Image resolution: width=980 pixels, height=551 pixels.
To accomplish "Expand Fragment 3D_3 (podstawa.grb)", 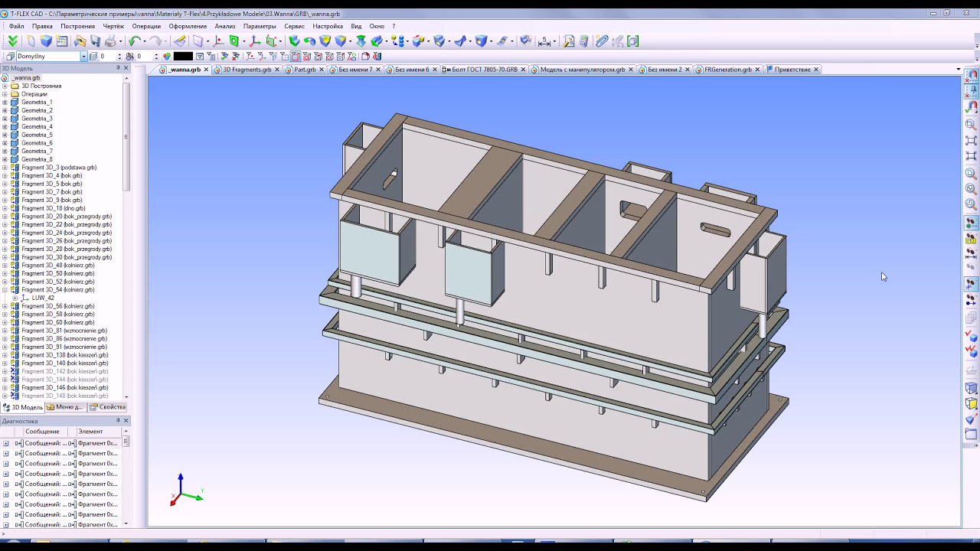I will click(5, 168).
